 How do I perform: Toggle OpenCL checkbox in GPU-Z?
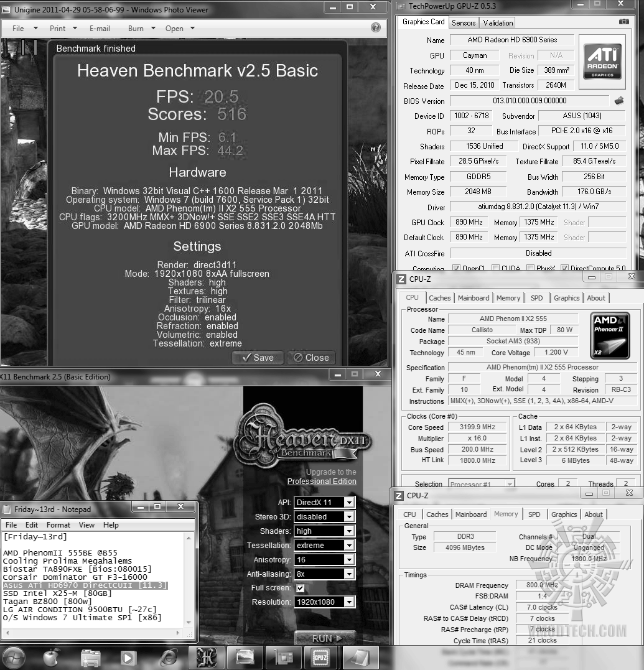[456, 268]
